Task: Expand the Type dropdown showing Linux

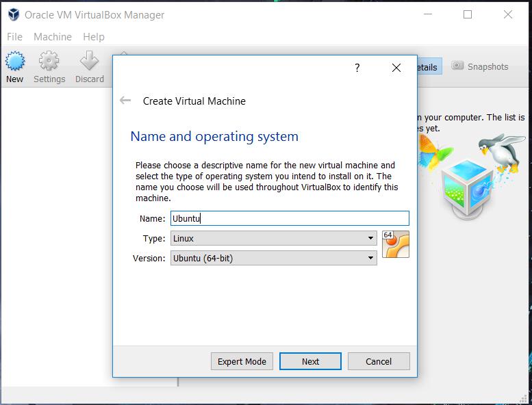Action: point(273,238)
